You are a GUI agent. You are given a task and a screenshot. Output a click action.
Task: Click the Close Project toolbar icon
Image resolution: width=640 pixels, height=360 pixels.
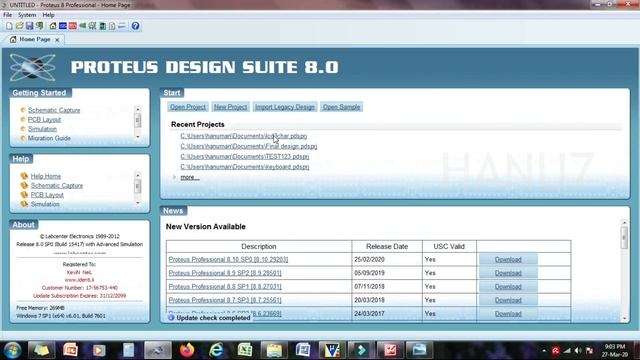click(40, 26)
